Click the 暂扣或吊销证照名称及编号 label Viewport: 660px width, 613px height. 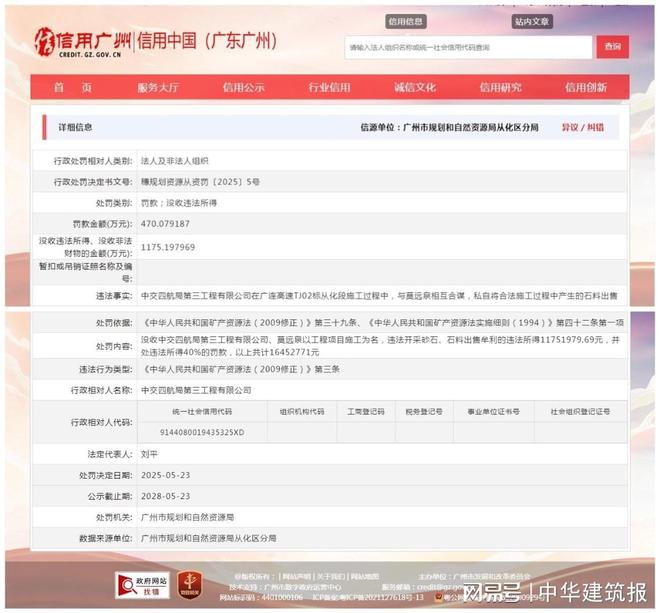coord(85,272)
